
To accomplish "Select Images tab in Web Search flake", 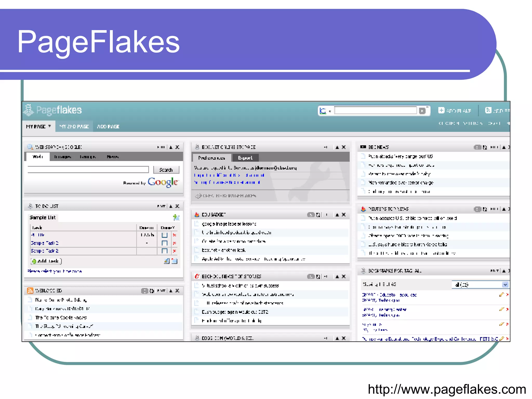I will click(x=62, y=157).
